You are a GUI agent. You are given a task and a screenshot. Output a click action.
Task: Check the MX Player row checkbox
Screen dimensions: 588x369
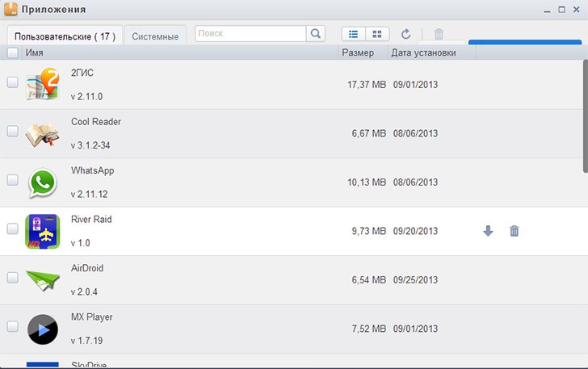click(x=12, y=326)
